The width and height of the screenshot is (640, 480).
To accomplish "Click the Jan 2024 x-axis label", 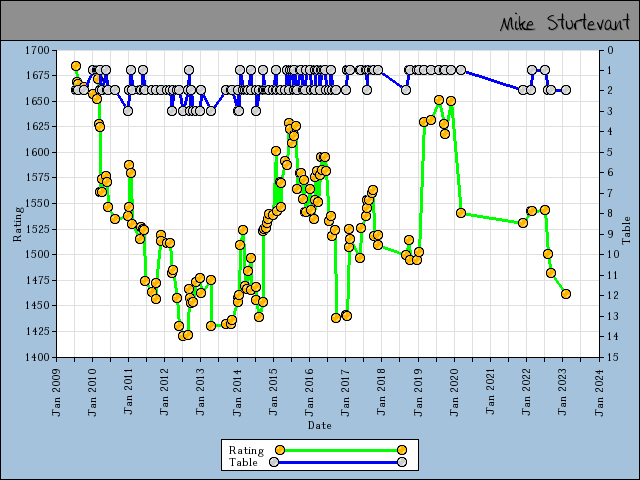I will point(600,383).
